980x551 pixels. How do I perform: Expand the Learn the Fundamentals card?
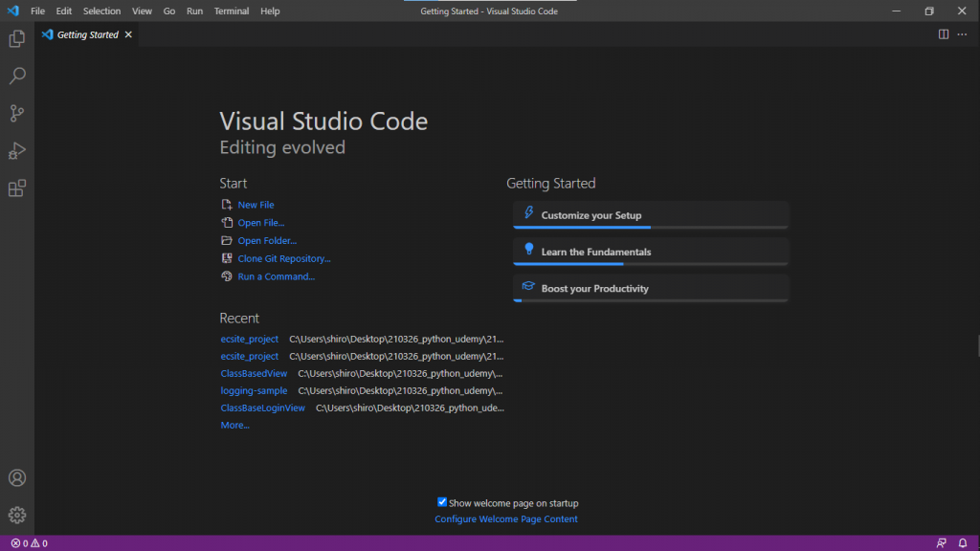tap(650, 252)
